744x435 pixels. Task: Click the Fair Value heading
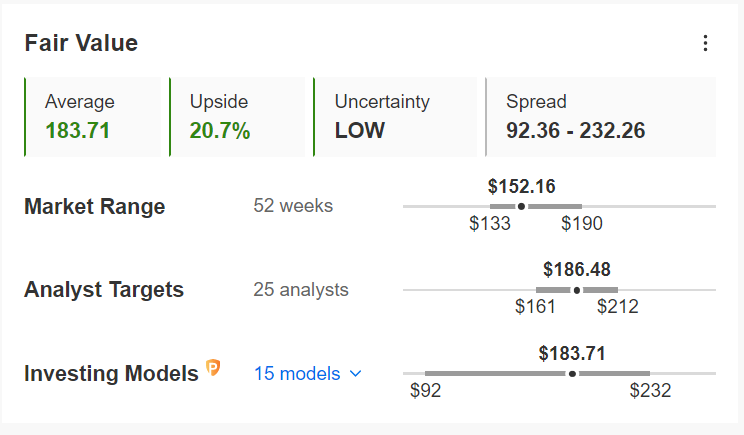pyautogui.click(x=81, y=43)
